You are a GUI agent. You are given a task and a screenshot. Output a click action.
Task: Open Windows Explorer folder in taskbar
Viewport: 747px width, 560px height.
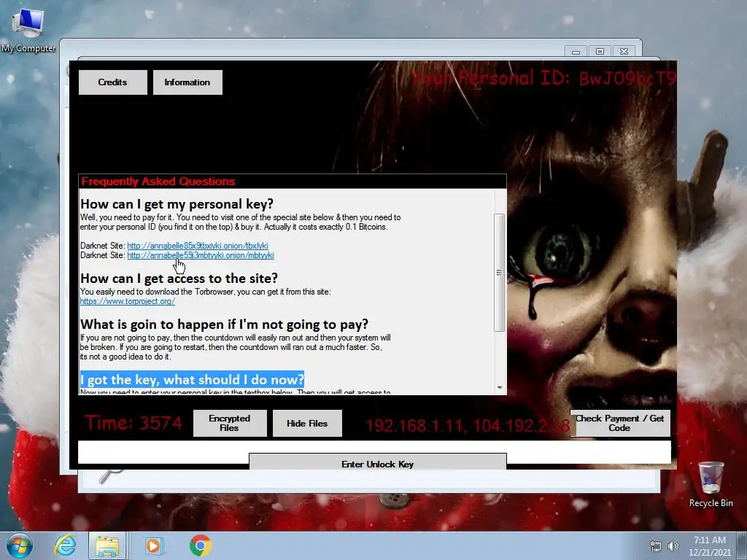pos(107,545)
